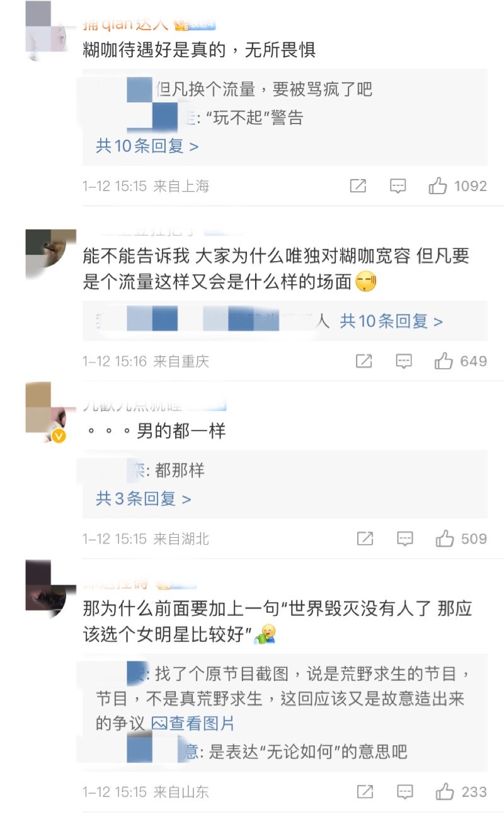Expand 共10条回复 under the Chongqing comment

391,322
